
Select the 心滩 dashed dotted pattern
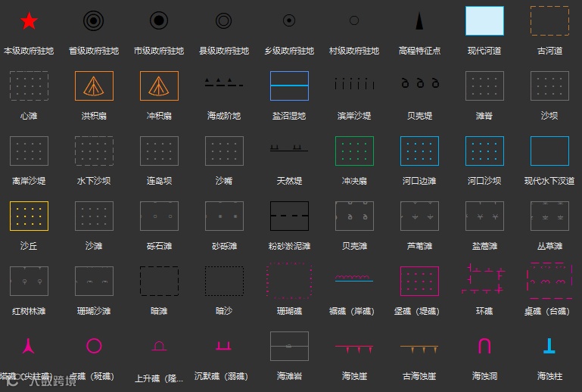pos(29,86)
